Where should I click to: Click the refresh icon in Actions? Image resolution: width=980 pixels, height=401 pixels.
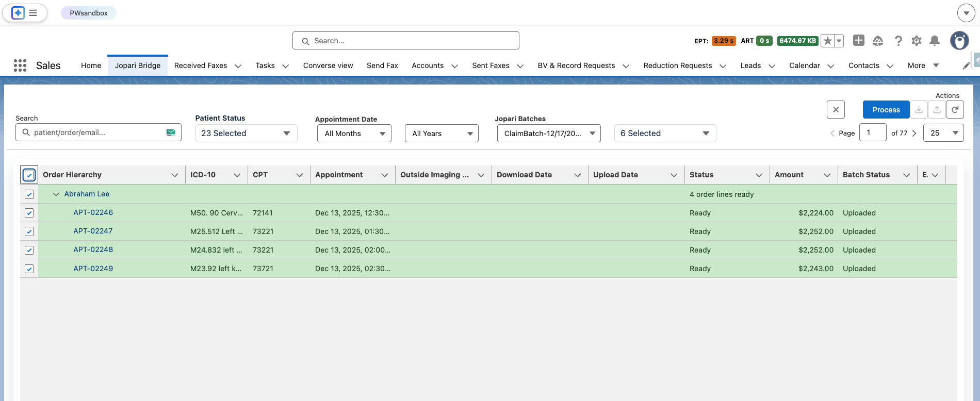pos(955,110)
